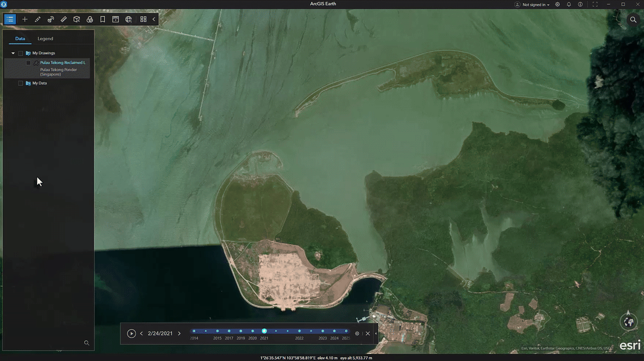
Task: Close the historical imagery timeline
Action: 368,334
